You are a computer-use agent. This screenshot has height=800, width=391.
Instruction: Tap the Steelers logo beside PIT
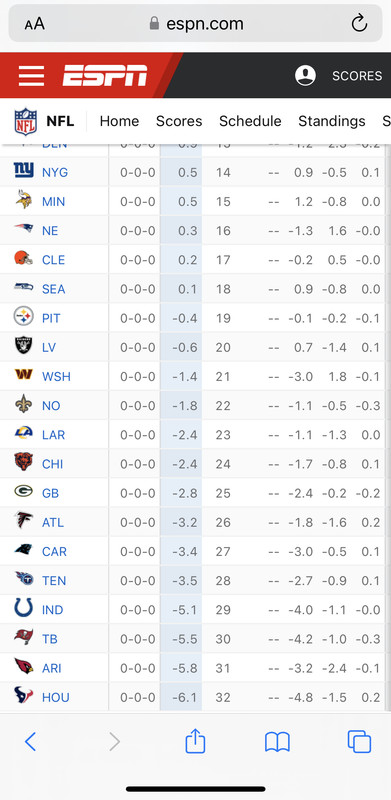(x=23, y=316)
